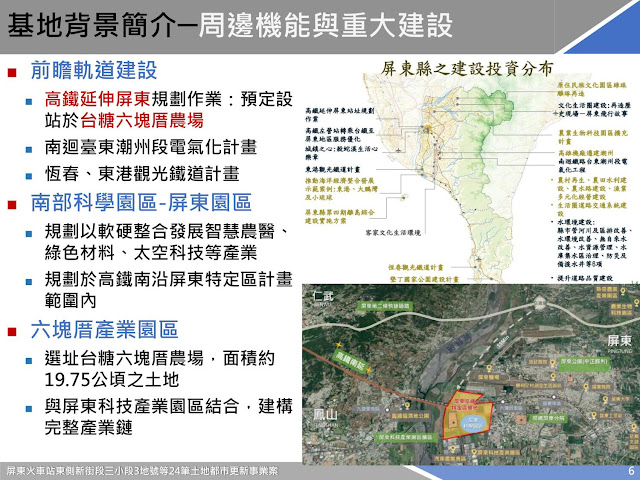Select the bullet 南迴臺東潮州段電氣化計畫
The width and height of the screenshot is (640, 480).
point(151,147)
